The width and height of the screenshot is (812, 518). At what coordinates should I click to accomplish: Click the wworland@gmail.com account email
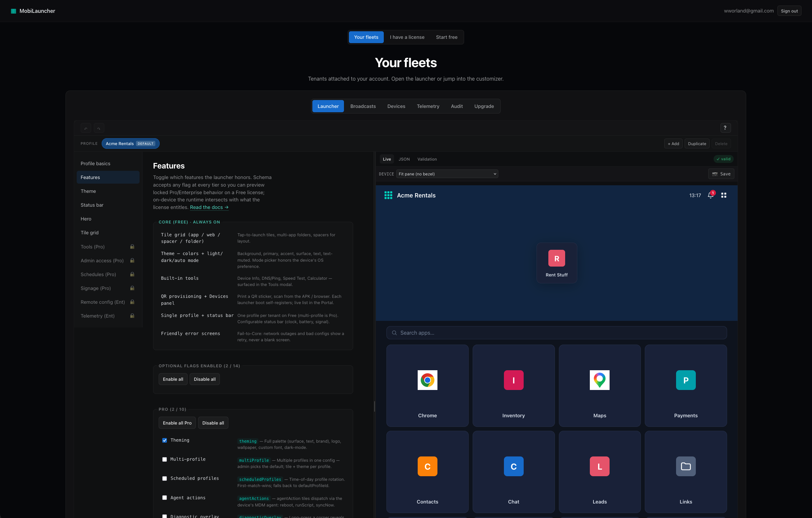(x=748, y=11)
